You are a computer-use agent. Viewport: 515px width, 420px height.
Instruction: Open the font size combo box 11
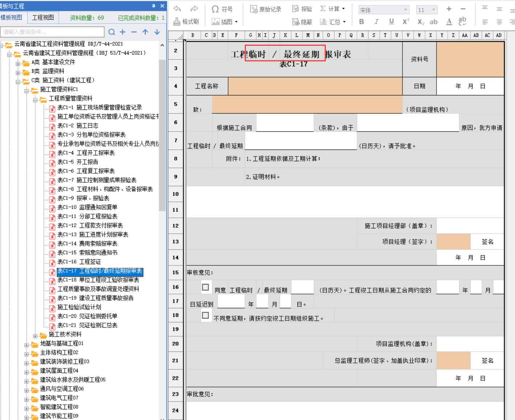pyautogui.click(x=427, y=10)
